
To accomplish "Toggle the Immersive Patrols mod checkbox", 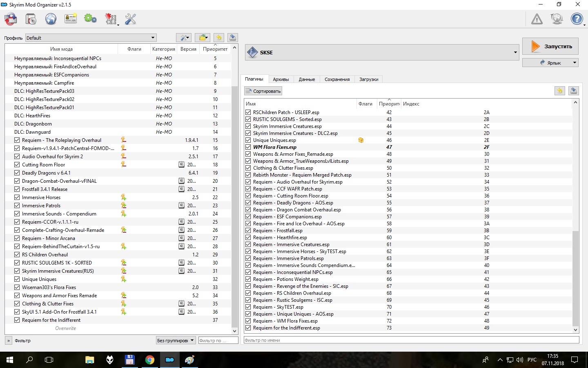I will click(17, 206).
